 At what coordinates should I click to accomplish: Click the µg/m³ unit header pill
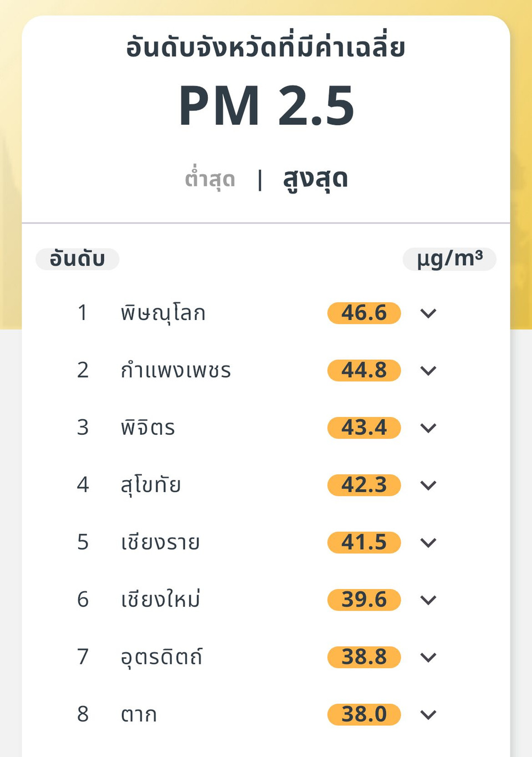pyautogui.click(x=449, y=259)
